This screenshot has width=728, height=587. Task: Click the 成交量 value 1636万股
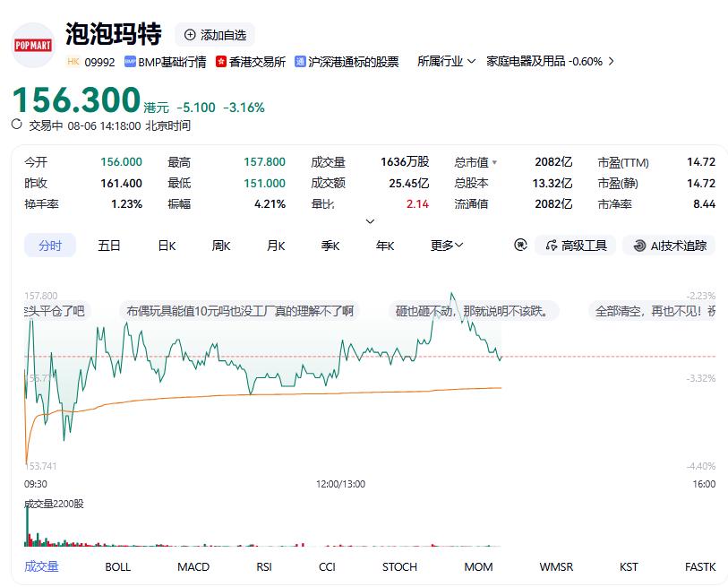[405, 161]
